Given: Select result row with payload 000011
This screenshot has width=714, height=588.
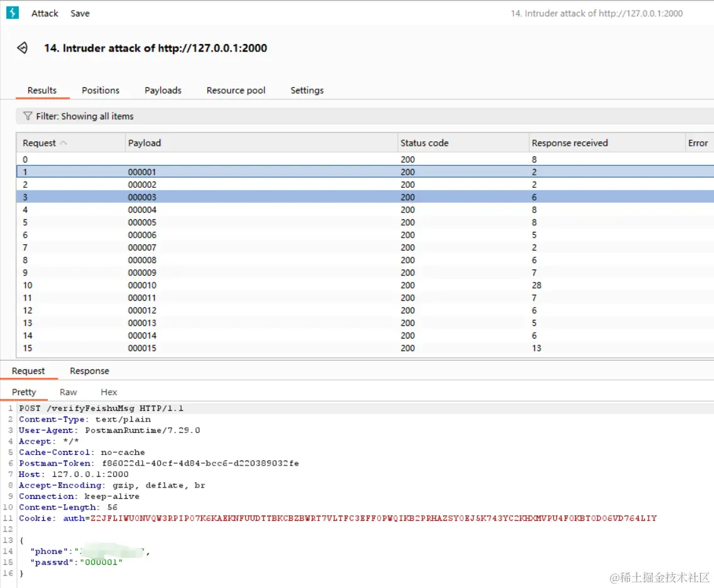Looking at the screenshot, I should click(x=365, y=298).
